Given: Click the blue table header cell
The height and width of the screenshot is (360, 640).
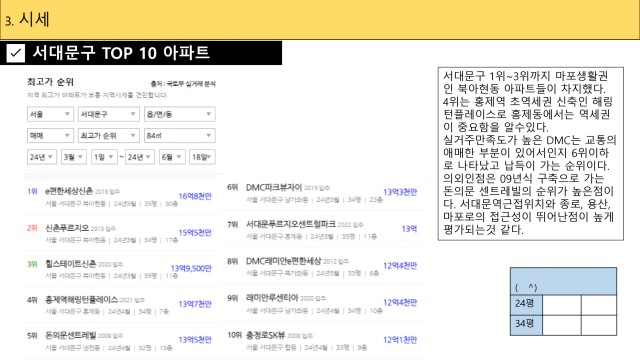Looking at the screenshot, I should coord(563,281).
